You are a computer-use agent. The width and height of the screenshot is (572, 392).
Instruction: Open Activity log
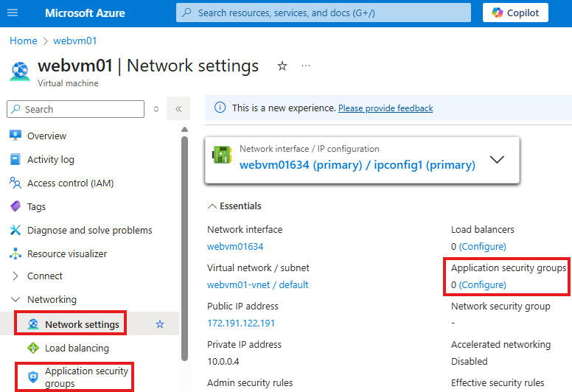tap(51, 159)
